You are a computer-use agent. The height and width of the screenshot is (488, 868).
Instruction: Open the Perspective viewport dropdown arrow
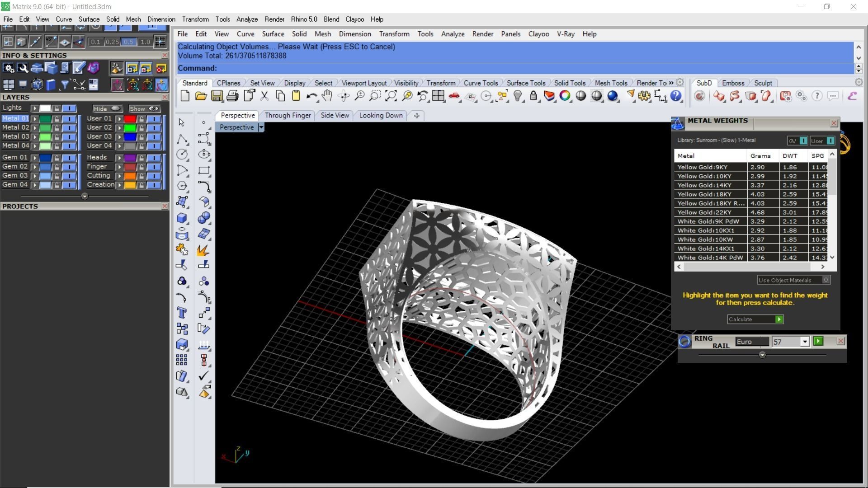261,127
